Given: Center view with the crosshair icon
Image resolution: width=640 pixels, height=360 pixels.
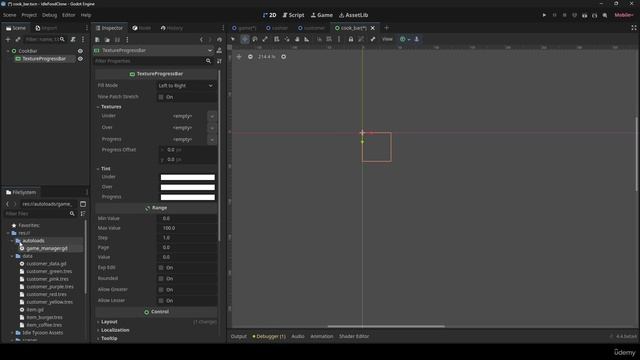Looking at the screenshot, I should tap(239, 57).
